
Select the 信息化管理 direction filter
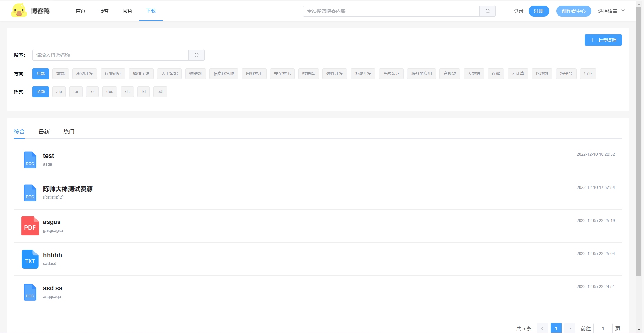pos(224,74)
